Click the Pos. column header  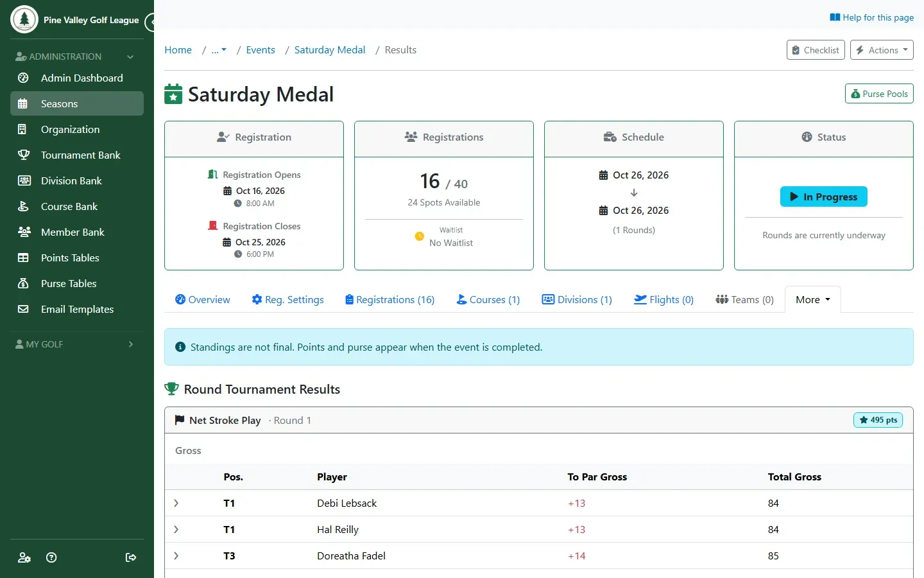(234, 477)
